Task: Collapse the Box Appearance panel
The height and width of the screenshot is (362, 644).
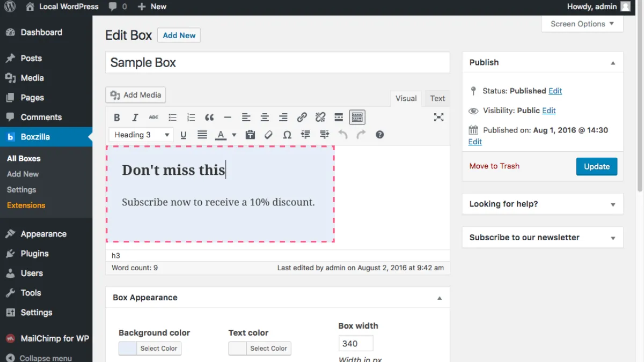Action: (440, 298)
